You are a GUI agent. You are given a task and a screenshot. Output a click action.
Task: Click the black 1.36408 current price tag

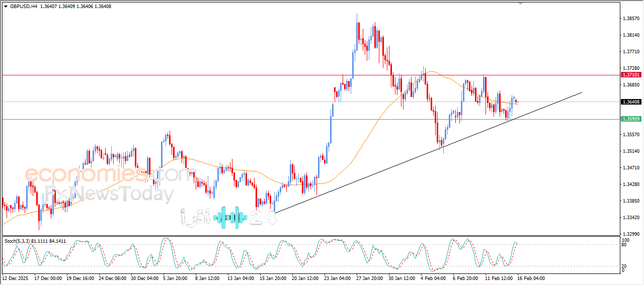tap(631, 102)
